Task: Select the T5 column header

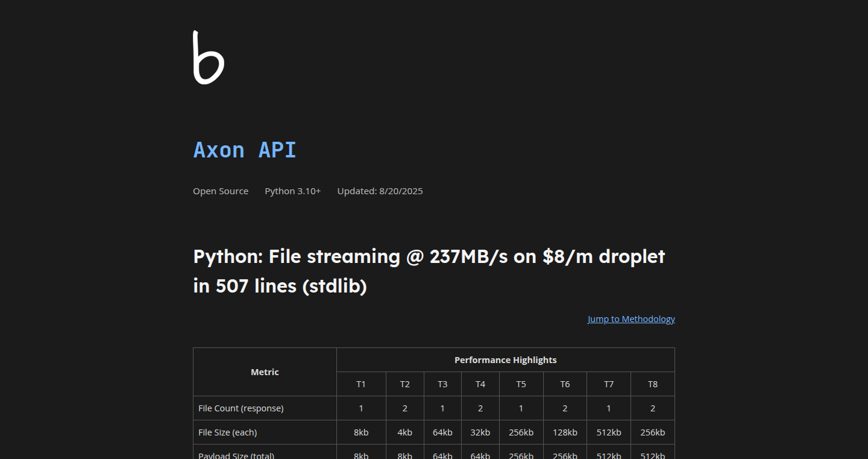Action: [521, 384]
